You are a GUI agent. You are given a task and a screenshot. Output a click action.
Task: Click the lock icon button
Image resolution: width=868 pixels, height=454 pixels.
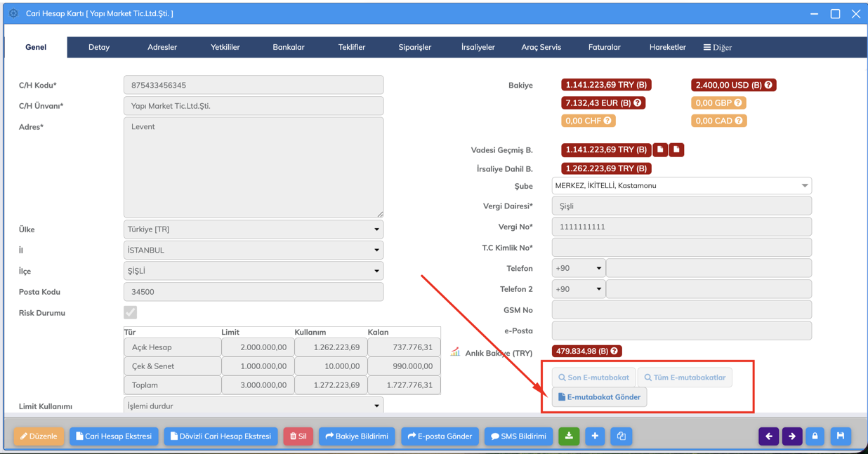pos(815,436)
